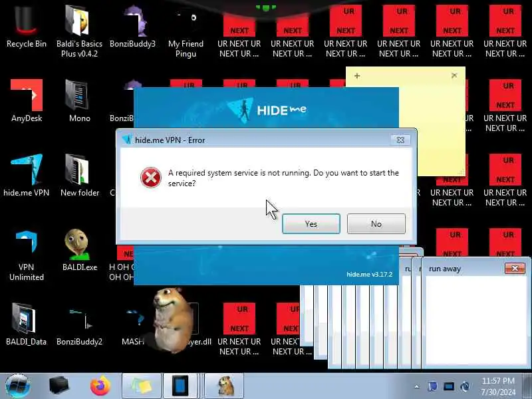The width and height of the screenshot is (532, 399).
Task: Run BALDI.exe desktop icon
Action: [79, 250]
